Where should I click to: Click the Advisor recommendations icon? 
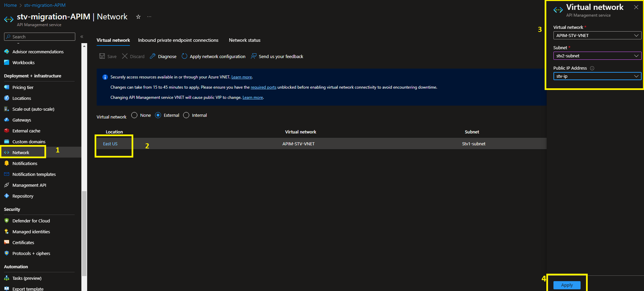tap(6, 52)
